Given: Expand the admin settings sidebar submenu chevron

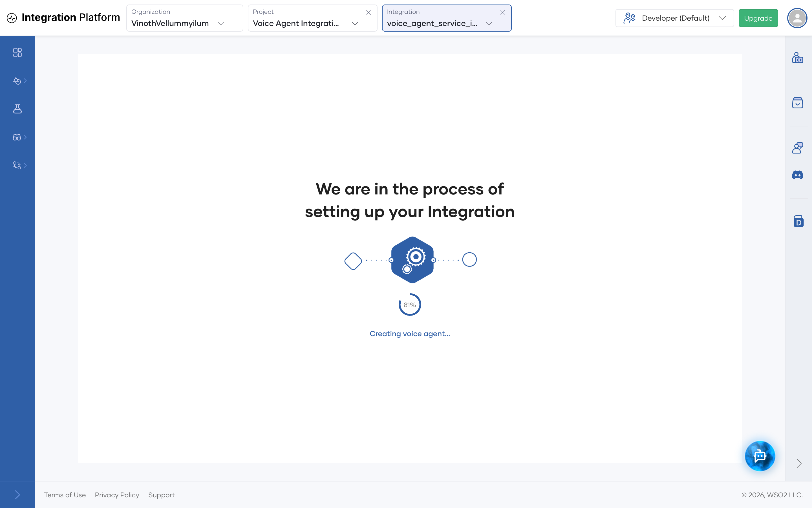Looking at the screenshot, I should [x=25, y=165].
